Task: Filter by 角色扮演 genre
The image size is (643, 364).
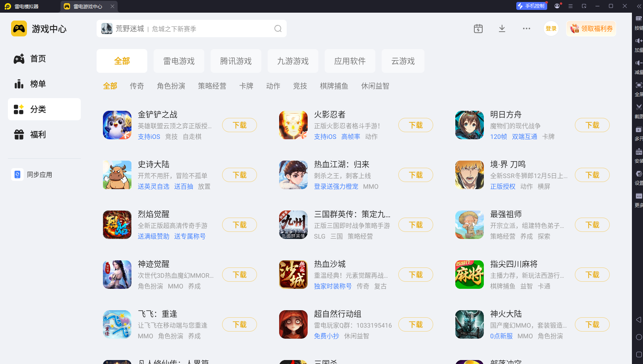Action: point(171,86)
